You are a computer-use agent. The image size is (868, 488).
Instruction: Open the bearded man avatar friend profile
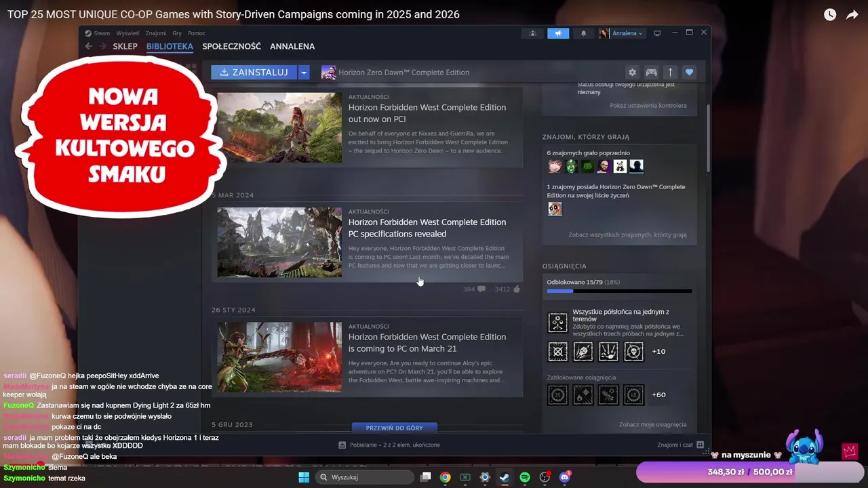tap(604, 166)
